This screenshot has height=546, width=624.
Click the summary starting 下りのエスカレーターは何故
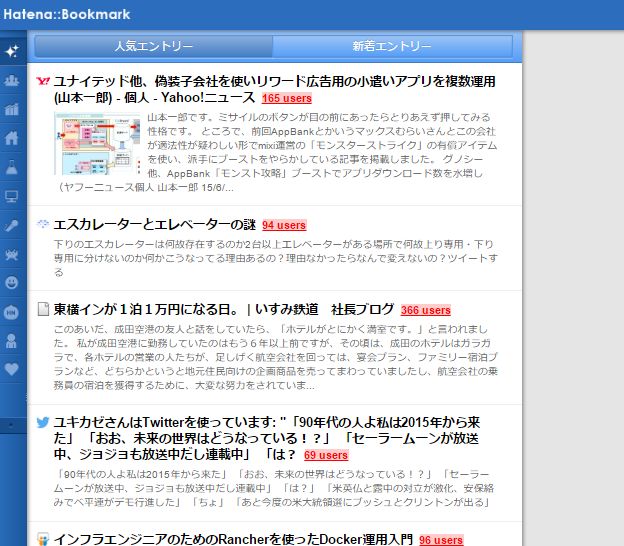coord(275,258)
